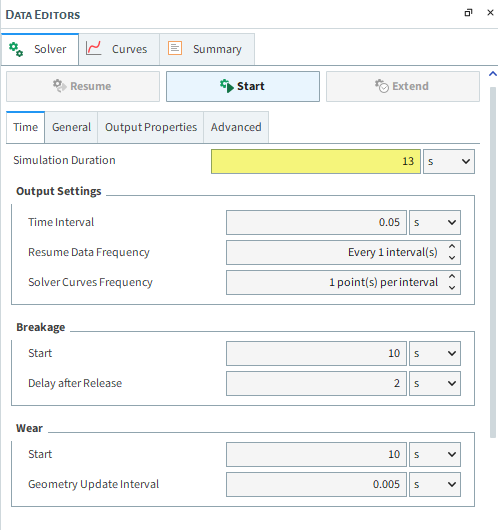This screenshot has width=498, height=530.
Task: Open Geometry Update Interval unit dropdown
Action: coord(435,484)
